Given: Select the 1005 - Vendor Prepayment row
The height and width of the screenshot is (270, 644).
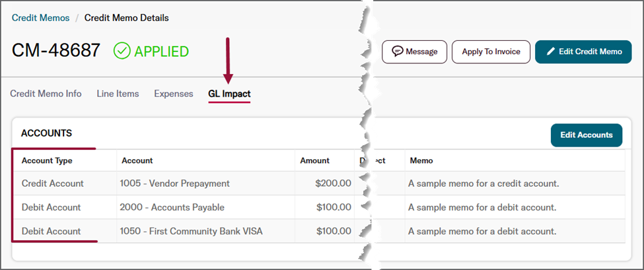Looking at the screenshot, I should 174,184.
